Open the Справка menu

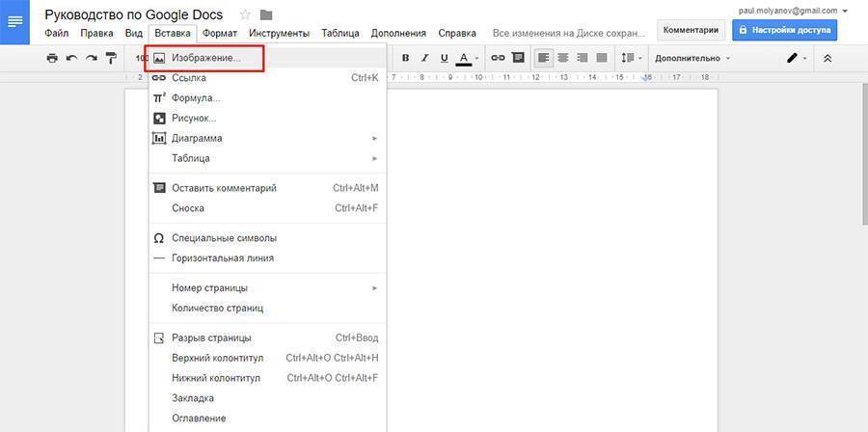457,33
